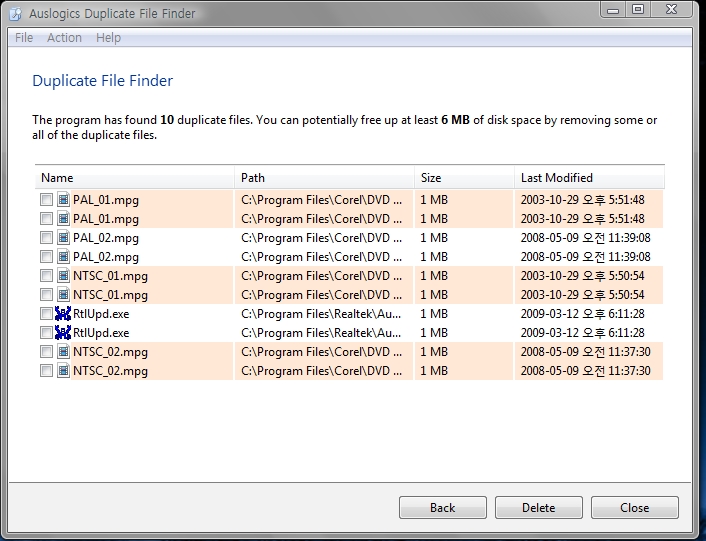Check the lower PAL_01.mpg checkbox
The image size is (706, 541).
pos(46,218)
